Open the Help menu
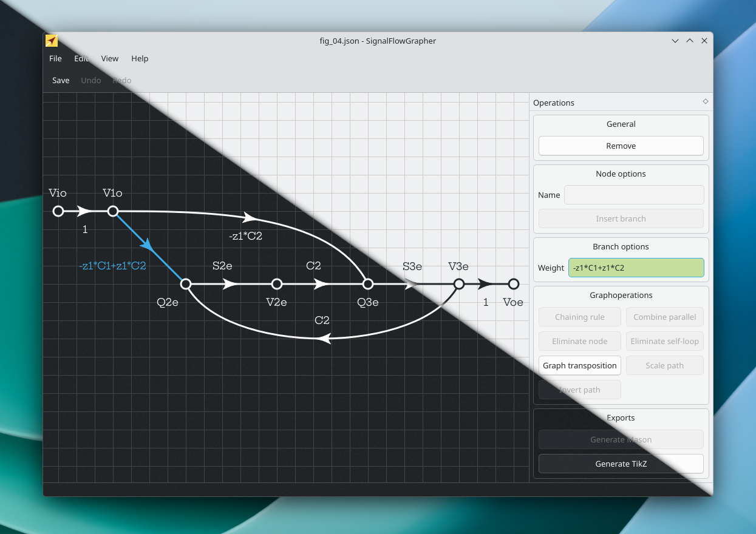 point(140,58)
